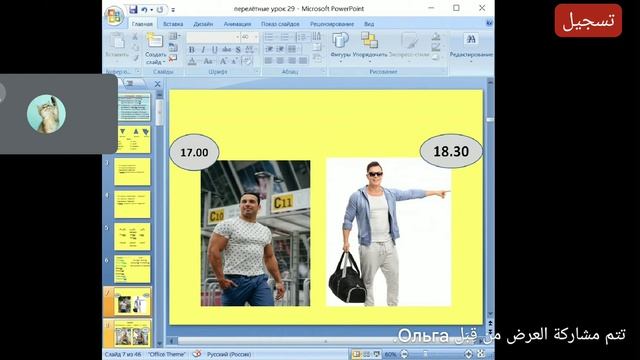Choose shape fill color
Screen dimensions: 640x360
coord(436,37)
